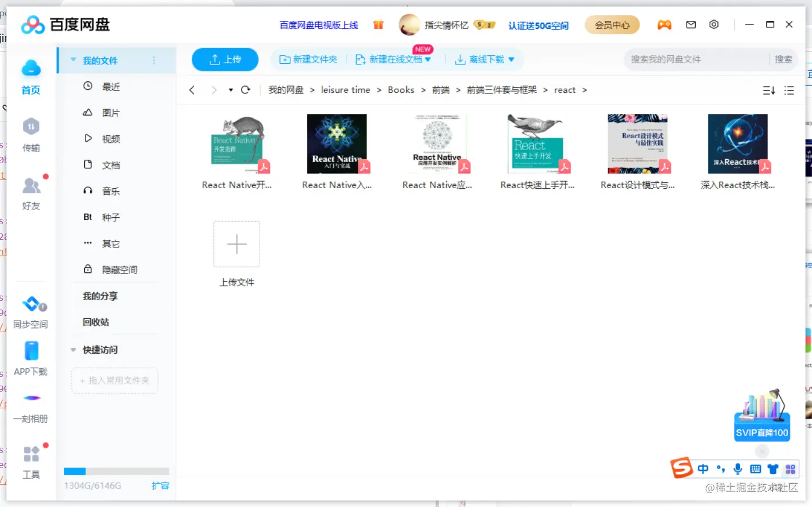Open settings hexagon icon
Image resolution: width=812 pixels, height=507 pixels.
(x=714, y=24)
